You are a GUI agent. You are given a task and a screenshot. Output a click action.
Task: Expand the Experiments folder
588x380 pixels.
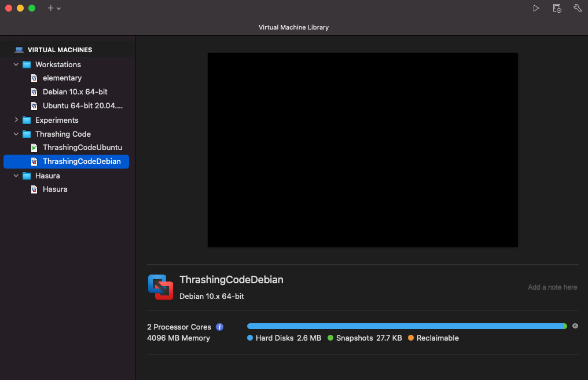coord(16,120)
